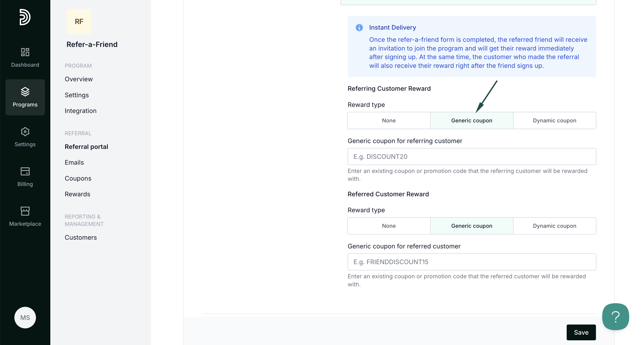Viewport: 644px width, 345px height.
Task: Click the teal help question mark button
Action: click(x=615, y=316)
